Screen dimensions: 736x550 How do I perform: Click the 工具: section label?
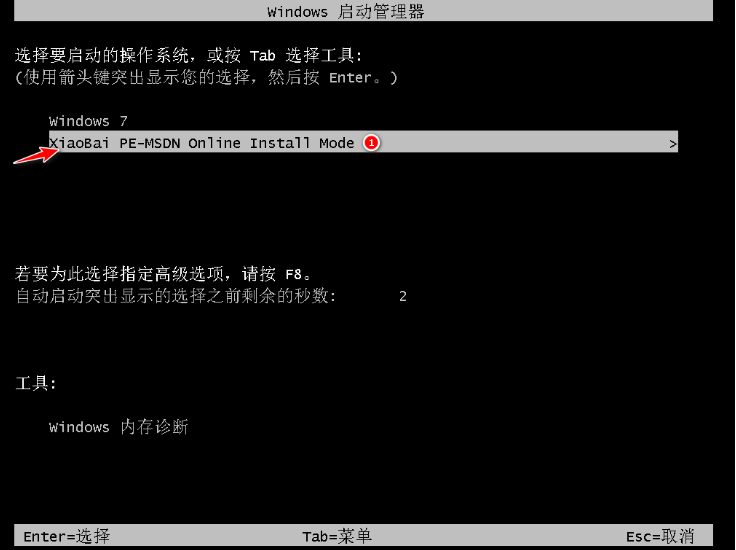36,383
